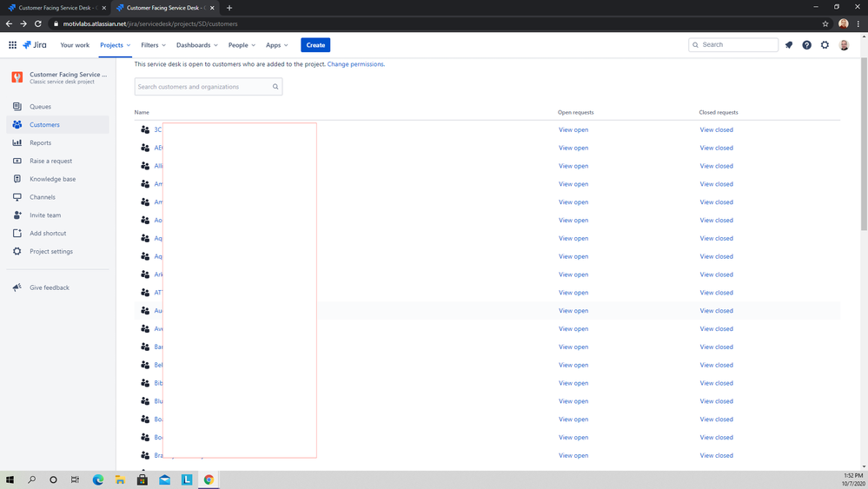Click the Name column header
This screenshot has width=868, height=489.
coord(142,112)
